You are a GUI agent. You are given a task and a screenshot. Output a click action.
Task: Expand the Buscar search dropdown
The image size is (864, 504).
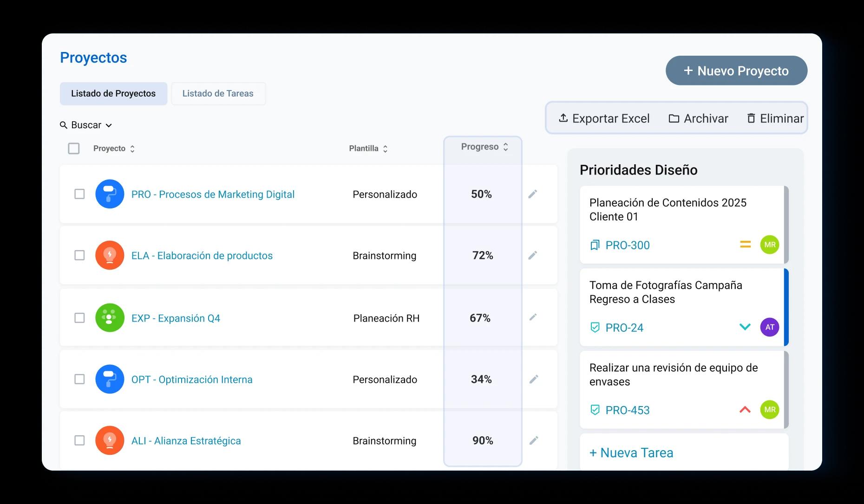pyautogui.click(x=86, y=125)
